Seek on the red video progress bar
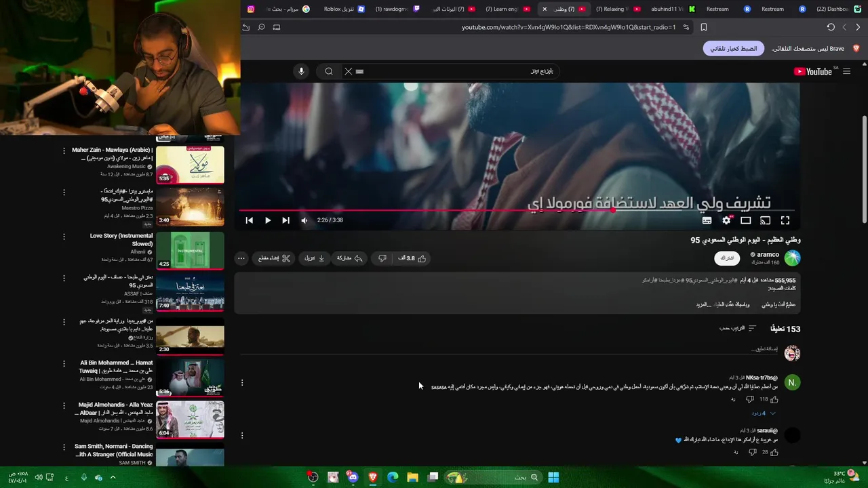Screen dimensions: 868x488 coord(517,210)
